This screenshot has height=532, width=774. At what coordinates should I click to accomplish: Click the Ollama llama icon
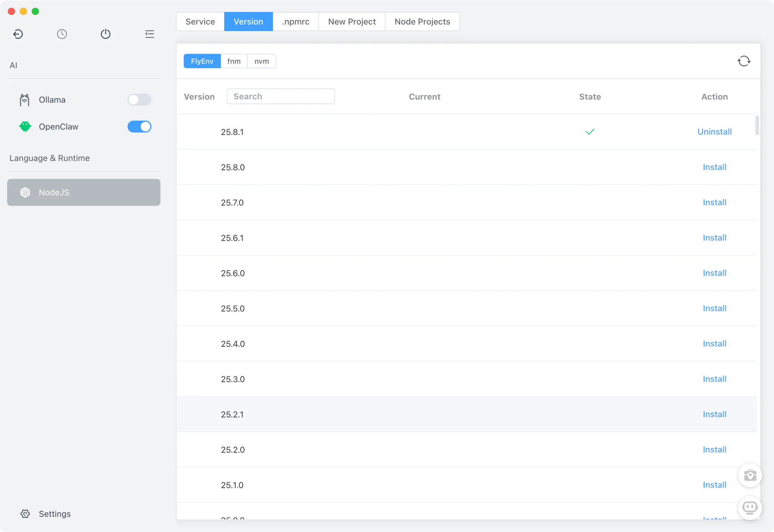25,100
